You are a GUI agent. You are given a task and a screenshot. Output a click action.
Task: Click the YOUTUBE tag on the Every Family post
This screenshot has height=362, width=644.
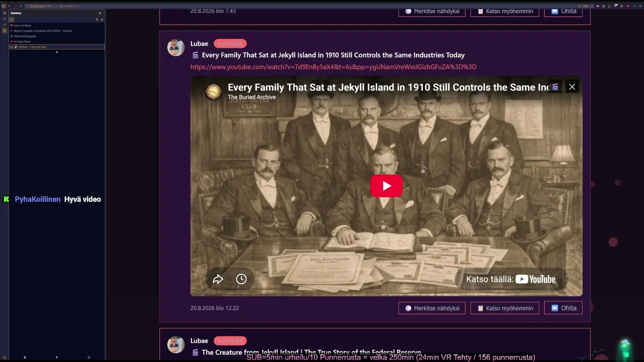(x=230, y=44)
